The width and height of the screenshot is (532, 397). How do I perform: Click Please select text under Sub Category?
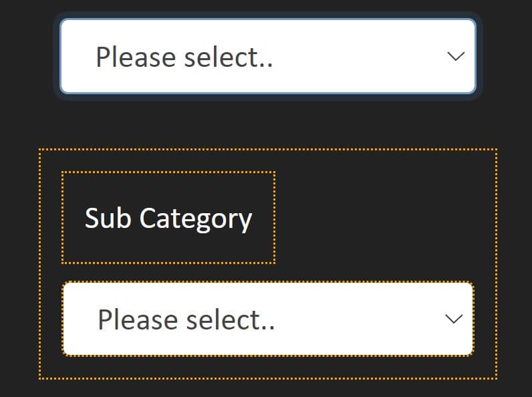click(186, 319)
